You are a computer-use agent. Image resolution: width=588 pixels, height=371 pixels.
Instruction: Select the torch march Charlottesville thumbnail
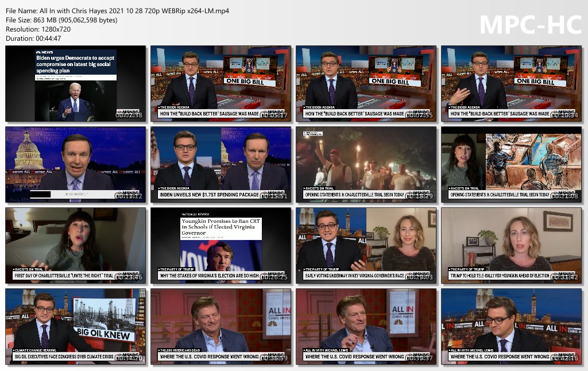coord(366,165)
